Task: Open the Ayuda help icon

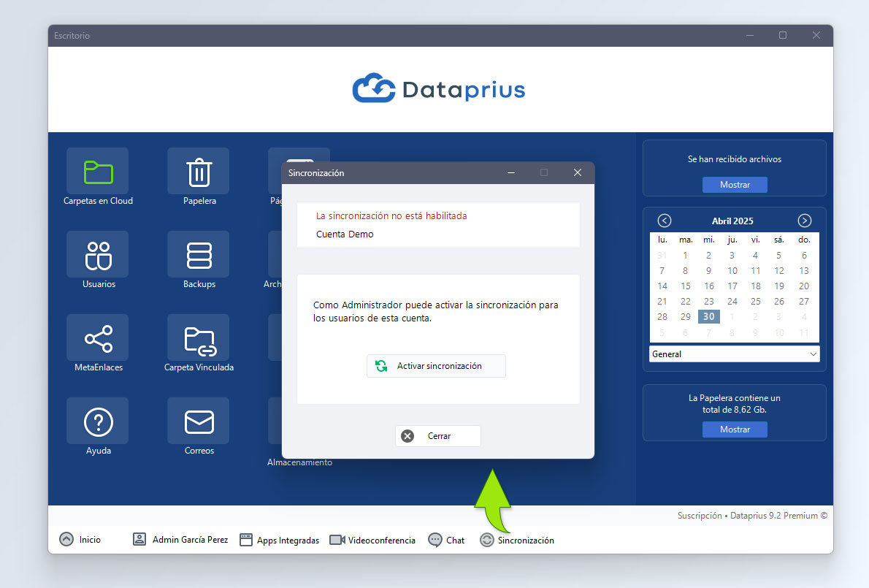Action: click(98, 421)
